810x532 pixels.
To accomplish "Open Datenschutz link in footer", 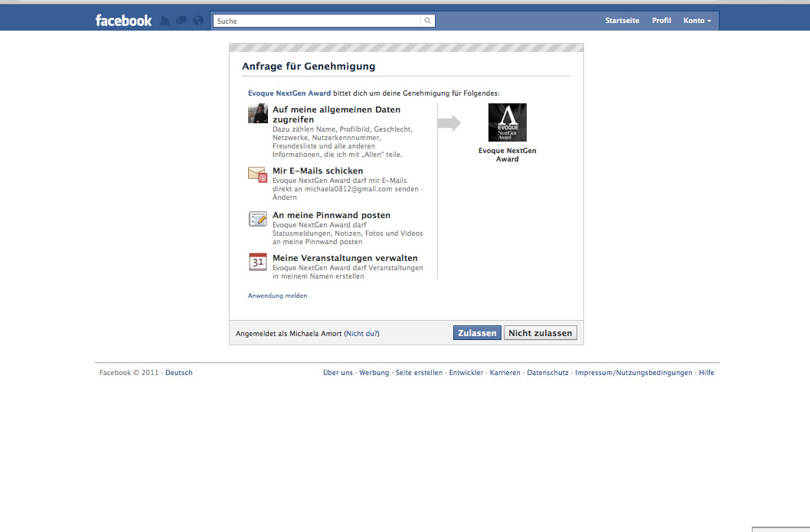I will pos(547,373).
